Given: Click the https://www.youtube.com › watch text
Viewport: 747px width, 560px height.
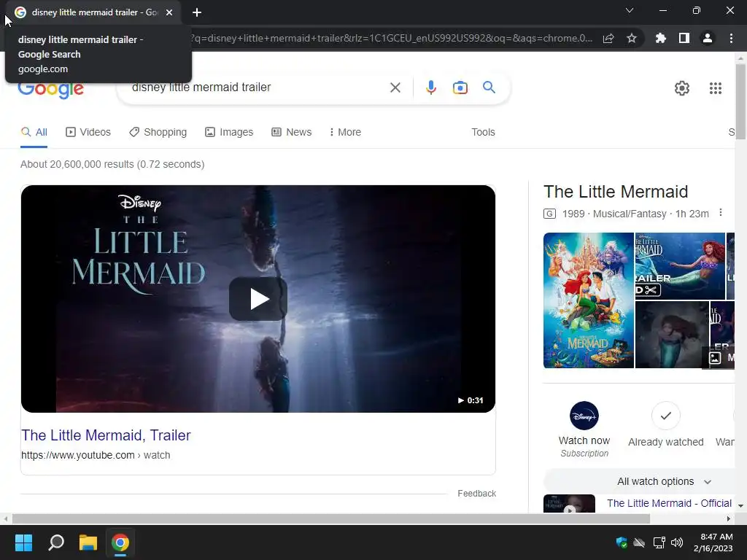Looking at the screenshot, I should [x=96, y=455].
